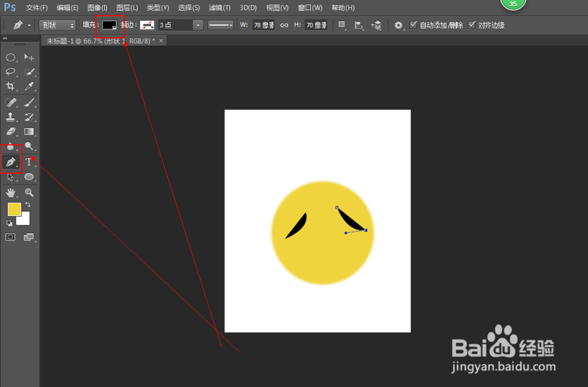Select the Dodge tool

[29, 146]
